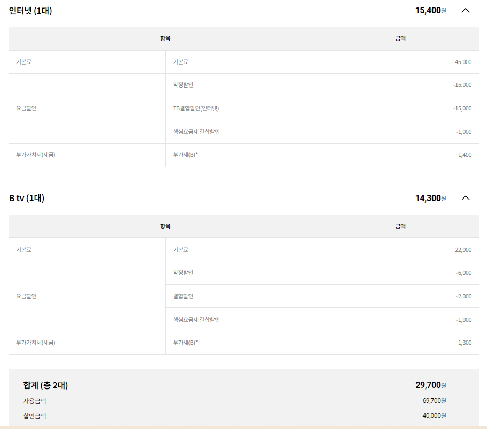Viewport: 504px width, 444px height.
Task: Click 할인금액 -40,000원 summary value
Action: click(434, 416)
